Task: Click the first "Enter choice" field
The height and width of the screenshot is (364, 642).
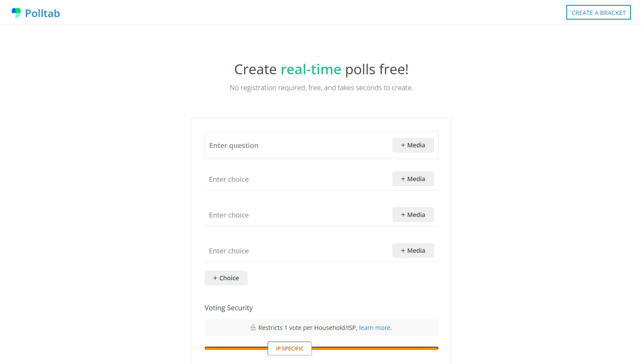Action: [282, 179]
